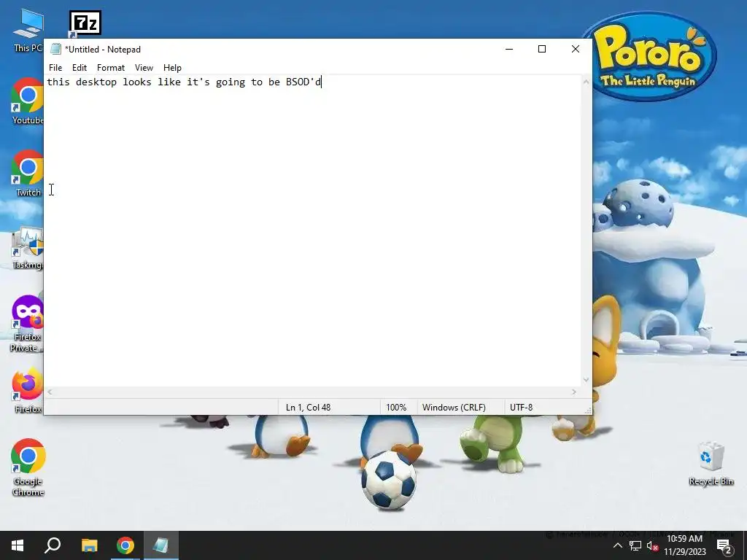
Task: Select the Google Chrome desktop shortcut
Action: click(x=28, y=467)
